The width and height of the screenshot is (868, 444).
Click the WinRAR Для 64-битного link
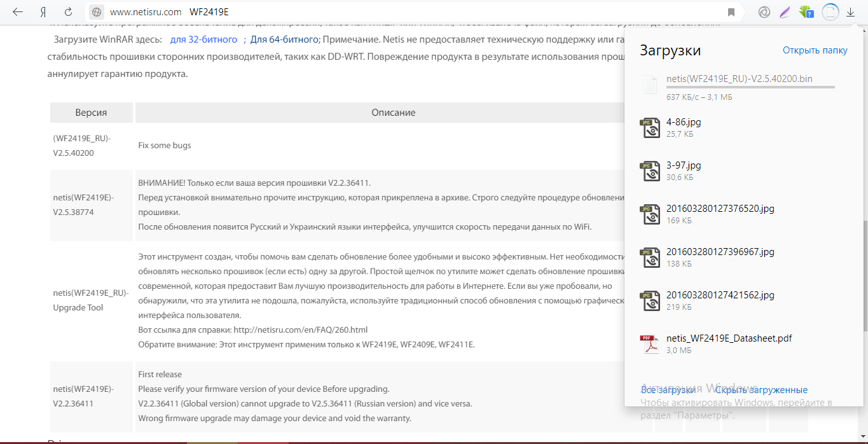284,39
